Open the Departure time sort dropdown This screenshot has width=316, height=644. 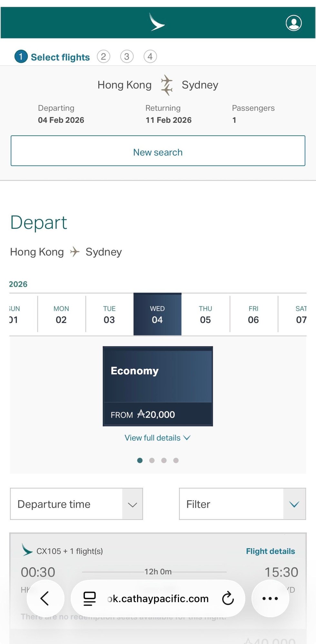76,504
